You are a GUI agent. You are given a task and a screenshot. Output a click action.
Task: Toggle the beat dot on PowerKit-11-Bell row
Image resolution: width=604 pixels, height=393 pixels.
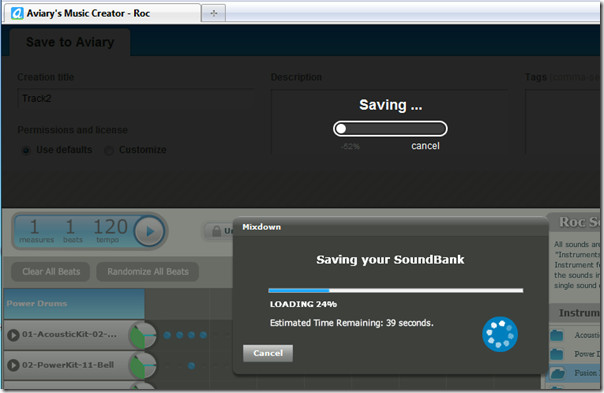tap(191, 366)
